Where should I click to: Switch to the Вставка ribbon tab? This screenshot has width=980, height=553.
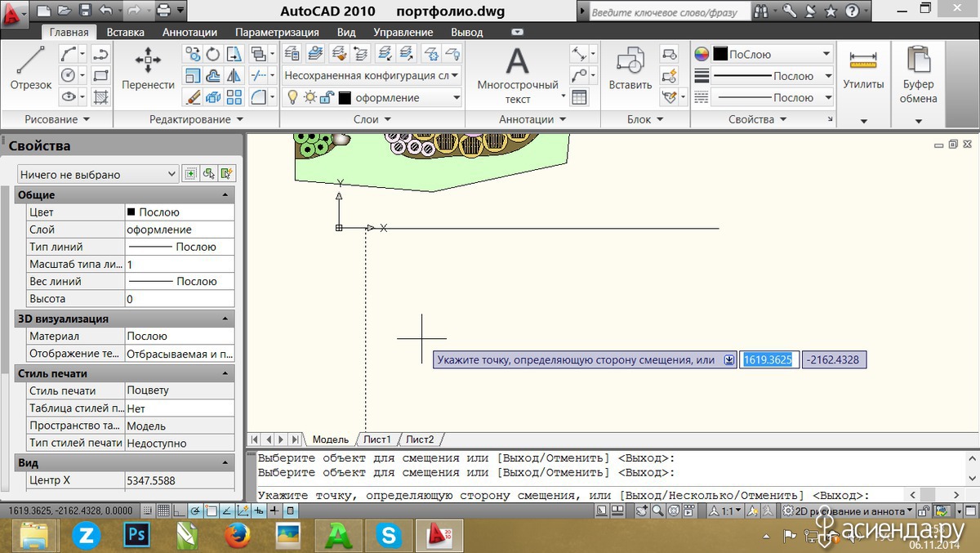pyautogui.click(x=126, y=32)
